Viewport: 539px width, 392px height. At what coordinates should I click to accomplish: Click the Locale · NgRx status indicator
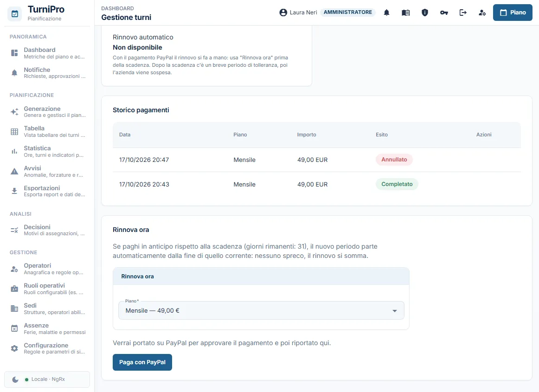pyautogui.click(x=45, y=379)
